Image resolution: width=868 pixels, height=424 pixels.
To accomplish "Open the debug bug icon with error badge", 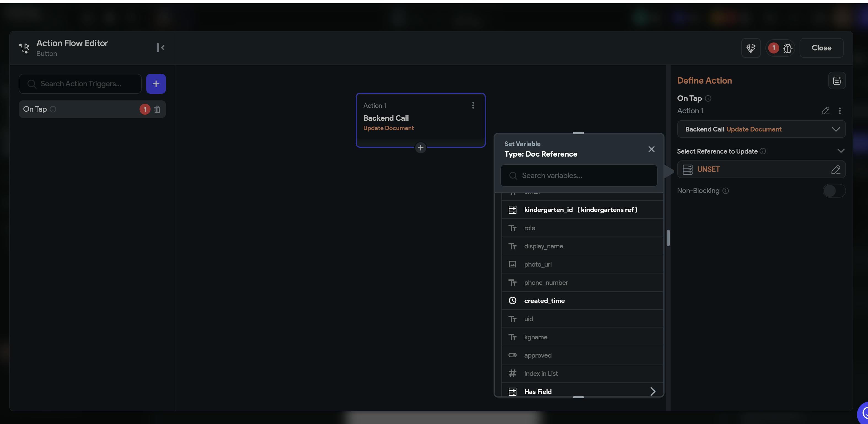I will (787, 48).
